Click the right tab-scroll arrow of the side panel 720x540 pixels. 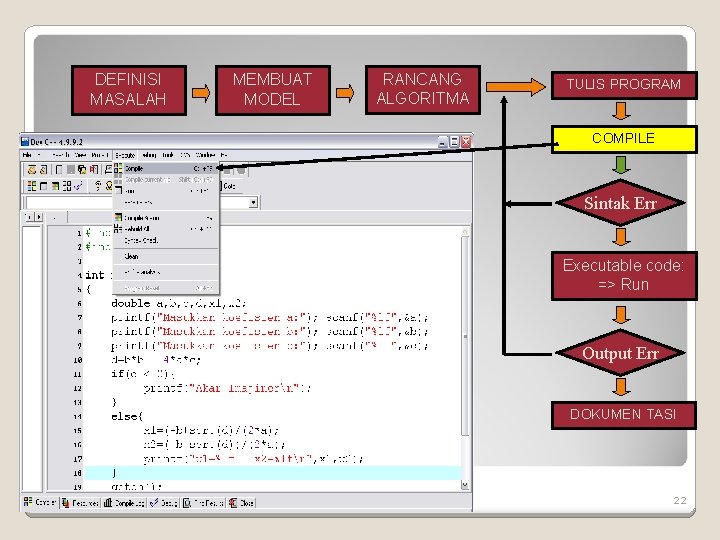[x=39, y=216]
